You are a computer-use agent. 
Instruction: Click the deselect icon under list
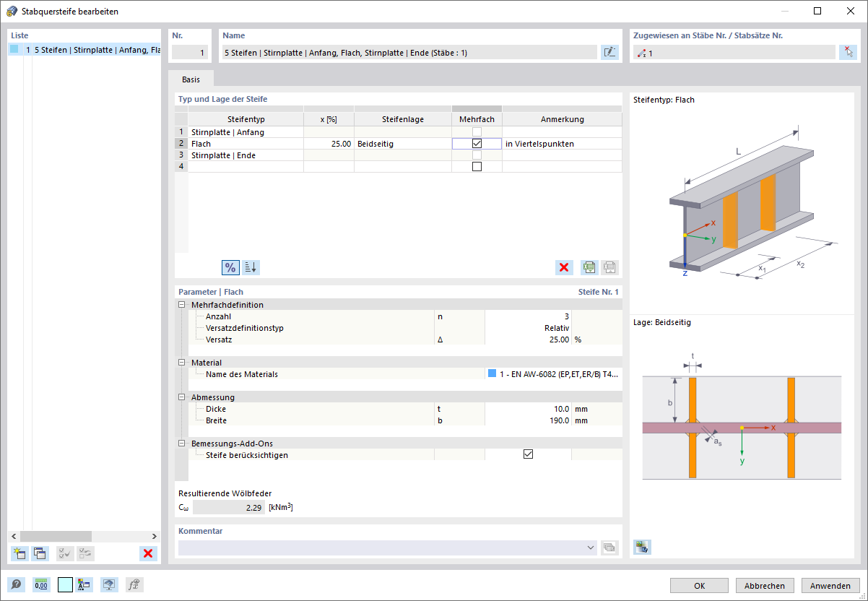click(x=85, y=553)
